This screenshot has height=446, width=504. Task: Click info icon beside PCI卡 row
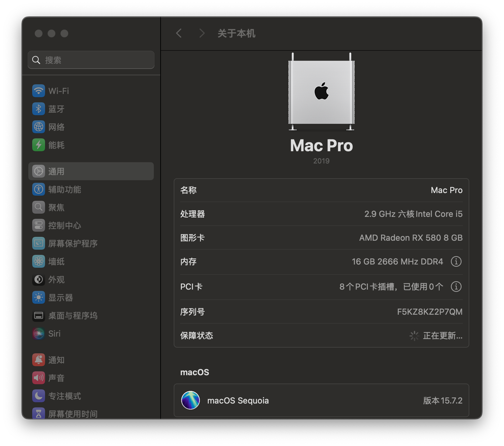point(456,286)
